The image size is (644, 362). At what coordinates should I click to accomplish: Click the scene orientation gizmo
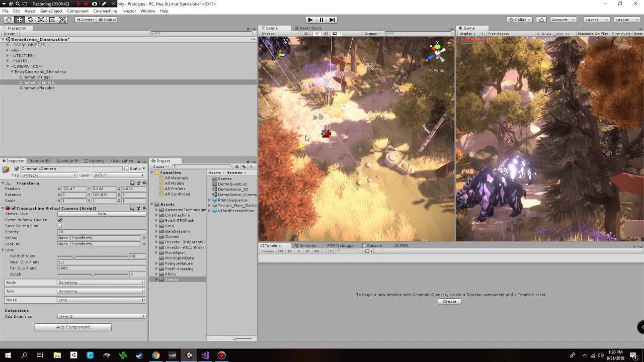click(437, 52)
